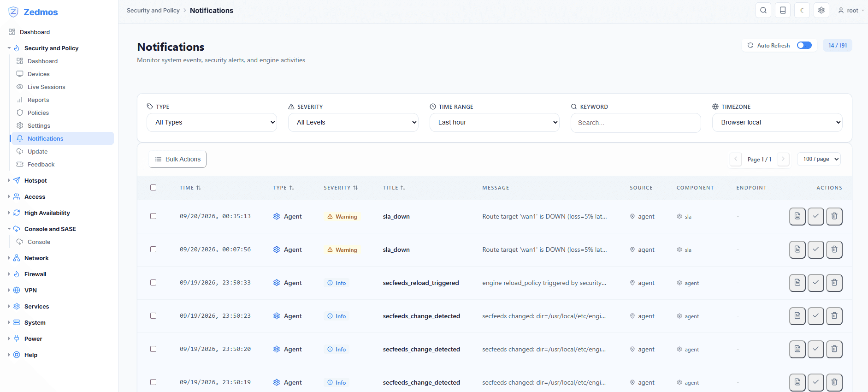Click Security and Policy breadcrumb link
This screenshot has width=868, height=392.
point(153,10)
